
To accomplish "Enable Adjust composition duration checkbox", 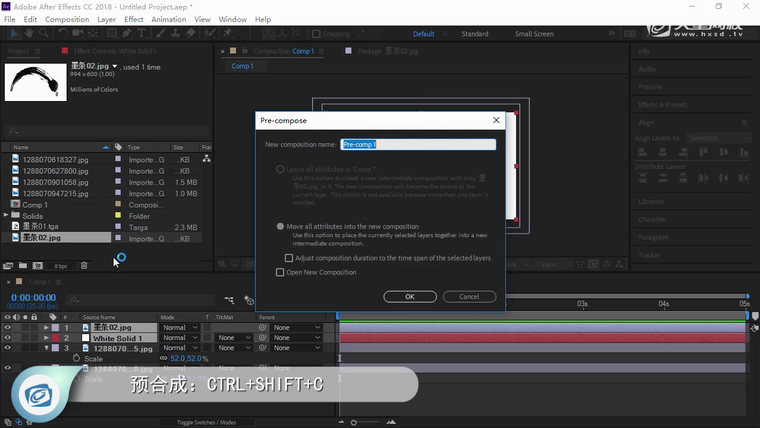I will [x=290, y=258].
